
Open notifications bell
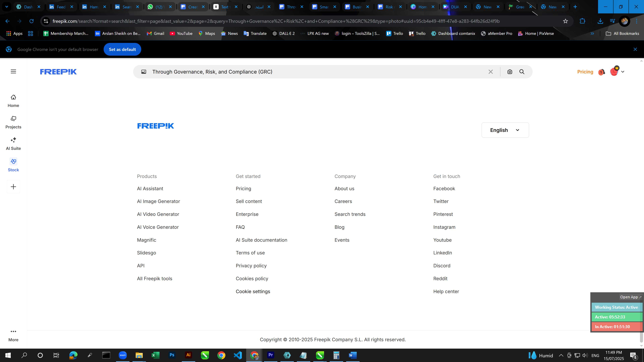[x=602, y=72]
